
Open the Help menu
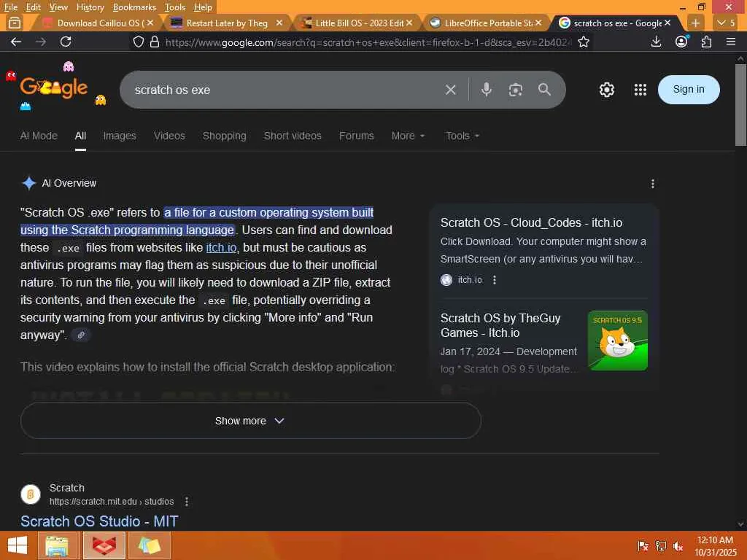point(203,7)
